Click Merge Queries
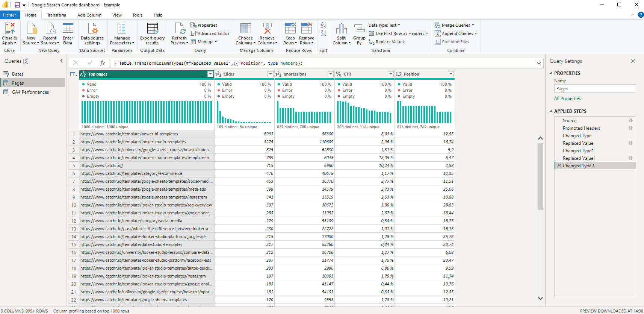The height and width of the screenshot is (314, 644). tap(454, 25)
